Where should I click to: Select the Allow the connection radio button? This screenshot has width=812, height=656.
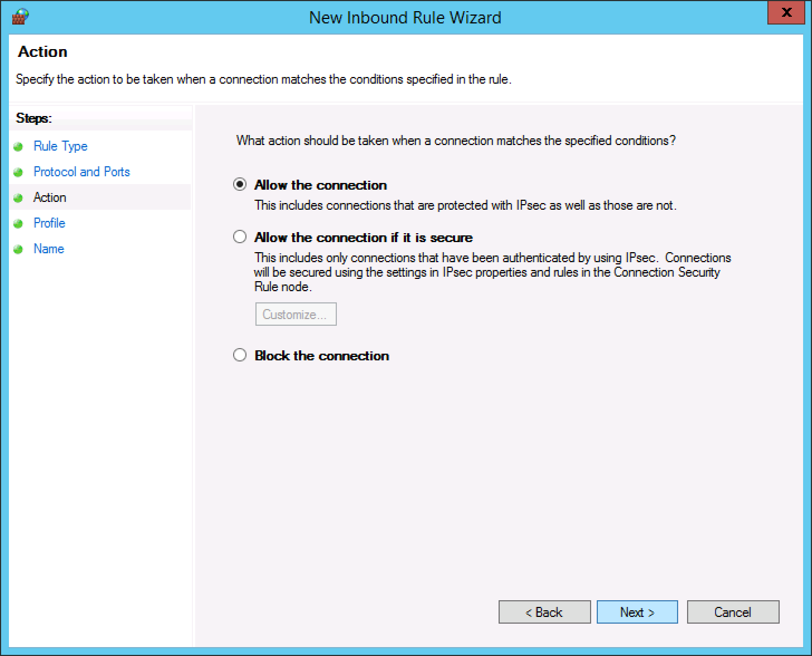click(240, 185)
